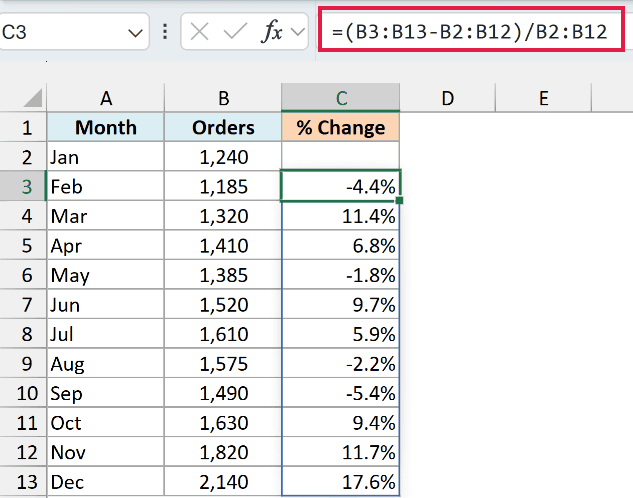Select row 3 header
633x498 pixels.
pos(23,186)
